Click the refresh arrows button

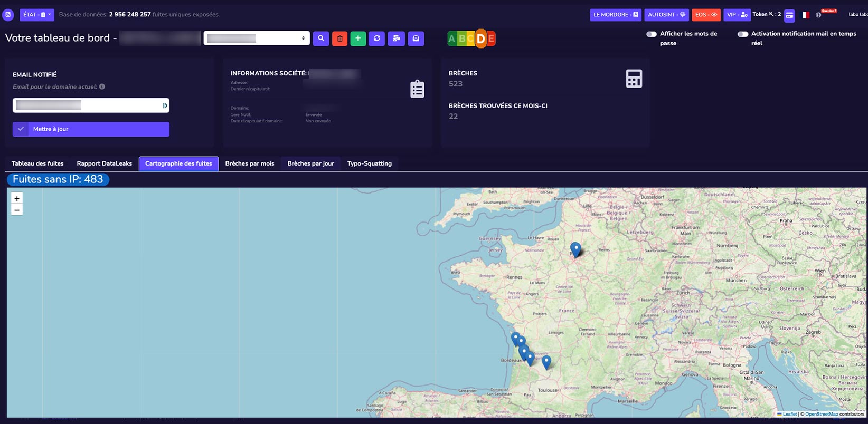point(376,38)
